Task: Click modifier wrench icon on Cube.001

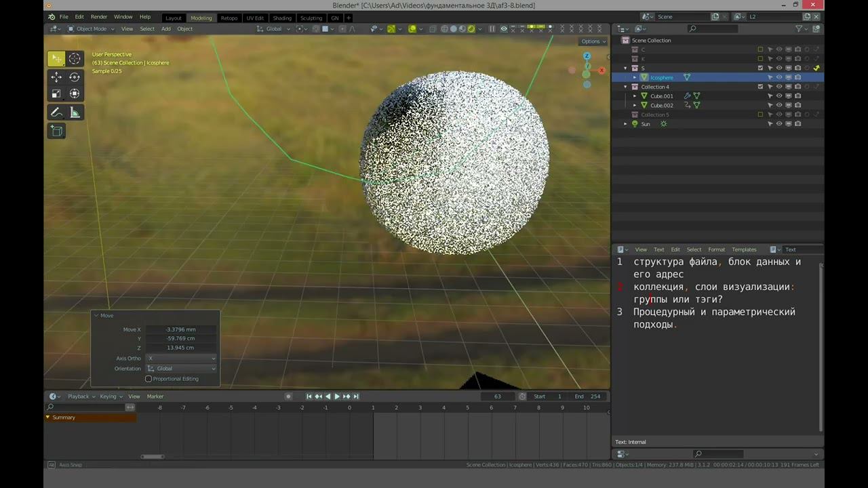Action: [687, 96]
